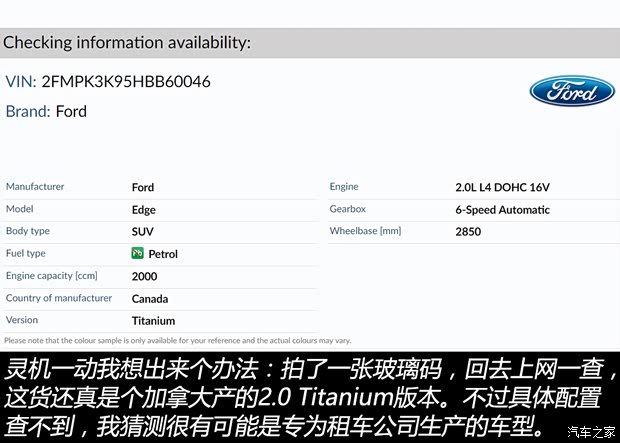Select the VIN number 2FMPK3K95HBB60046

[125, 81]
